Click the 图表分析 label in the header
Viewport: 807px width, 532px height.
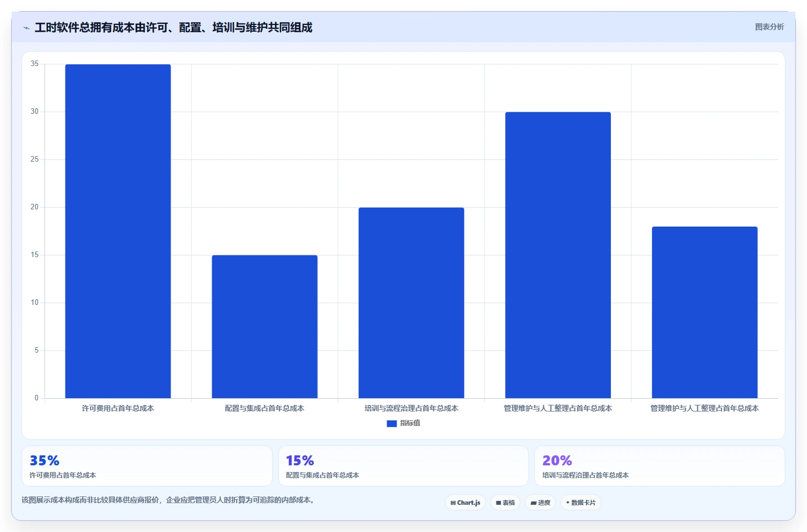(769, 27)
